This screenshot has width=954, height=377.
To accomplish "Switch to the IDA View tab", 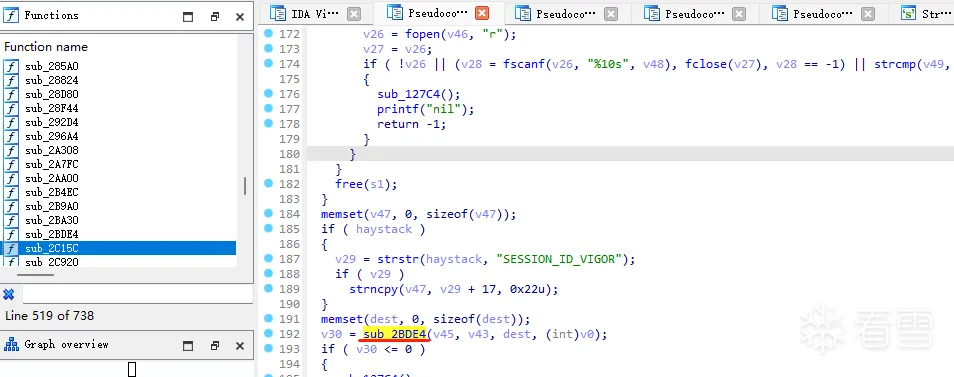I will (x=315, y=13).
